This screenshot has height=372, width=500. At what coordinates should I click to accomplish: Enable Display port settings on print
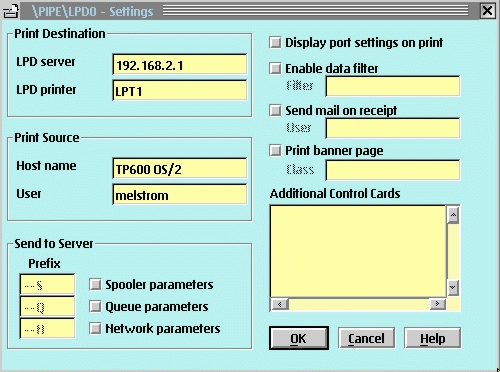[275, 43]
